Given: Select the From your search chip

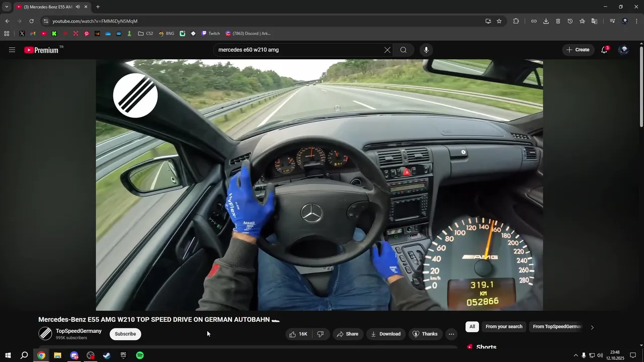Looking at the screenshot, I should tap(504, 327).
